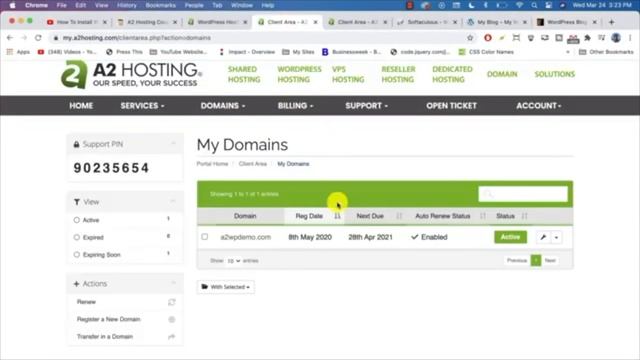Sort by Status column arrows
640x360 pixels.
coord(524,216)
